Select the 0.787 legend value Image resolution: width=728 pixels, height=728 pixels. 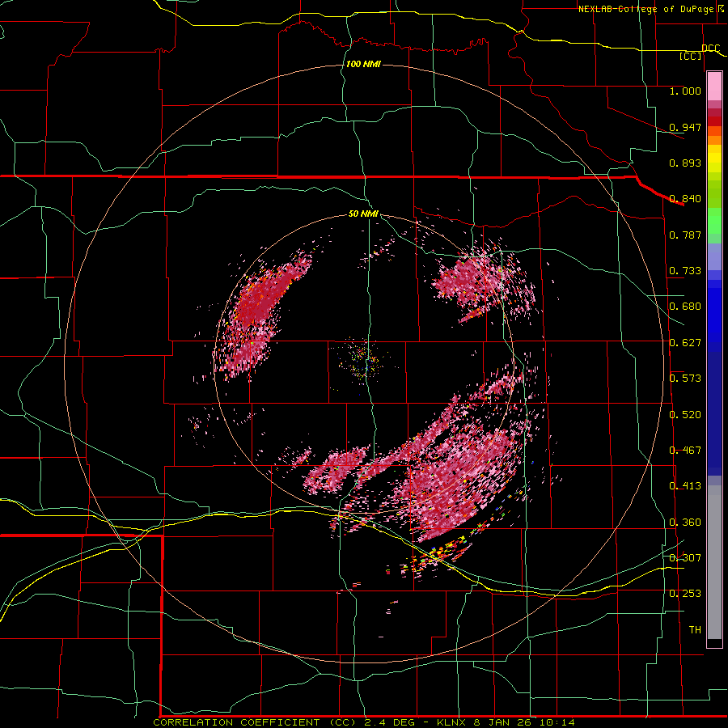tap(685, 235)
